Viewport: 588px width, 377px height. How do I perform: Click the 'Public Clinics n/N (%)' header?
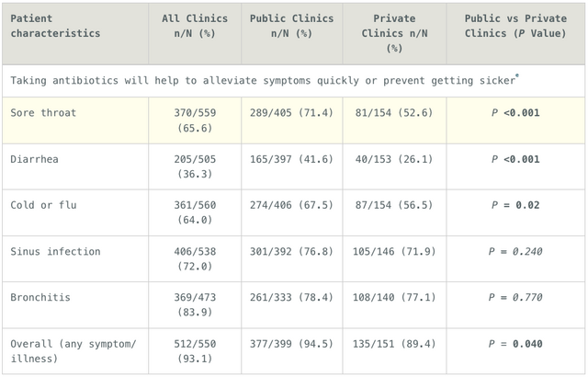(291, 26)
